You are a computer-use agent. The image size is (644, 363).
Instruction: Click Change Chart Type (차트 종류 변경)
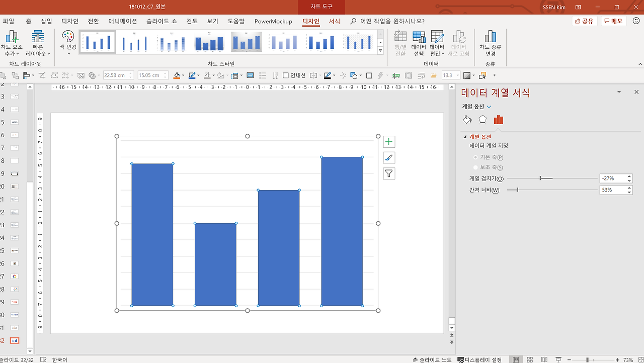point(490,43)
